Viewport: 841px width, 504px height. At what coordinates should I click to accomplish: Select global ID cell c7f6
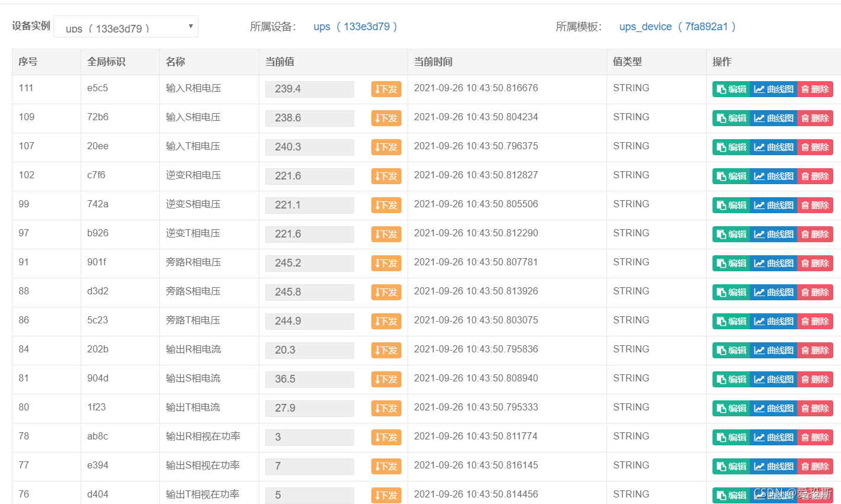click(x=97, y=175)
